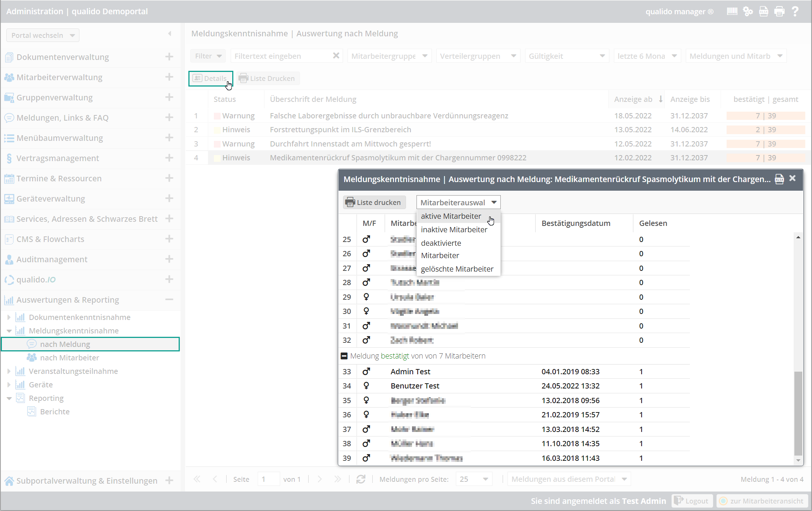Click the Logout button
Image resolution: width=812 pixels, height=511 pixels.
[x=691, y=501]
